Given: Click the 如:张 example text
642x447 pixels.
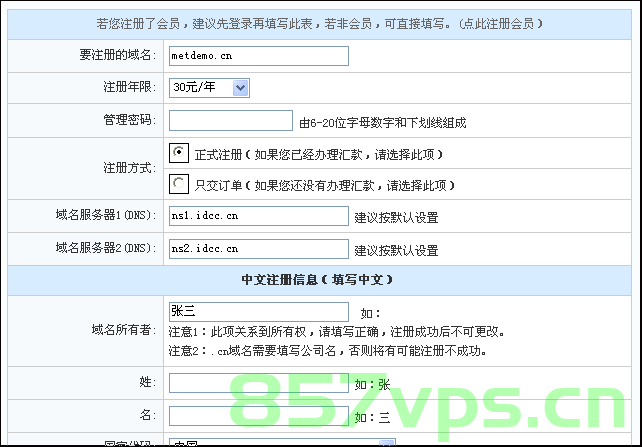Looking at the screenshot, I should coord(373,385).
